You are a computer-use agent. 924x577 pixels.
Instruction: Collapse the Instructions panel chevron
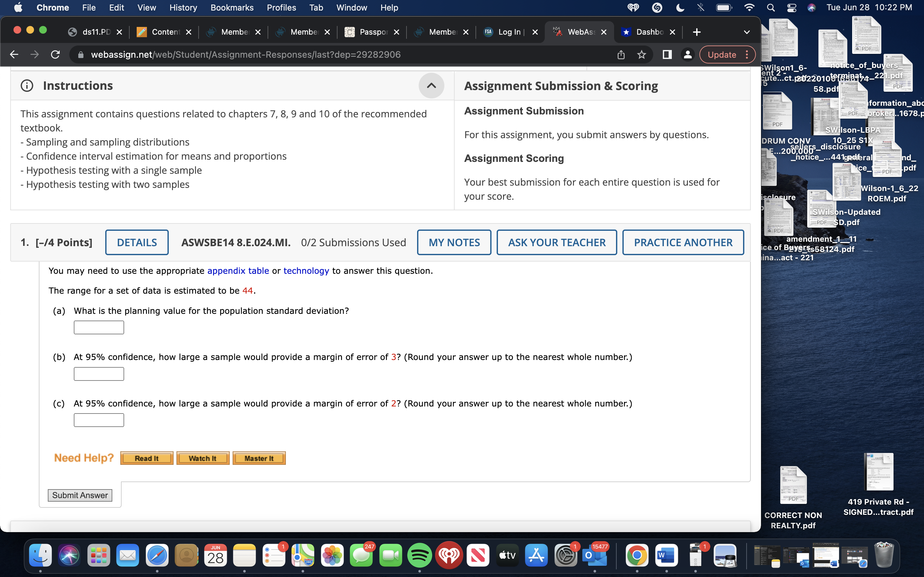pos(431,86)
